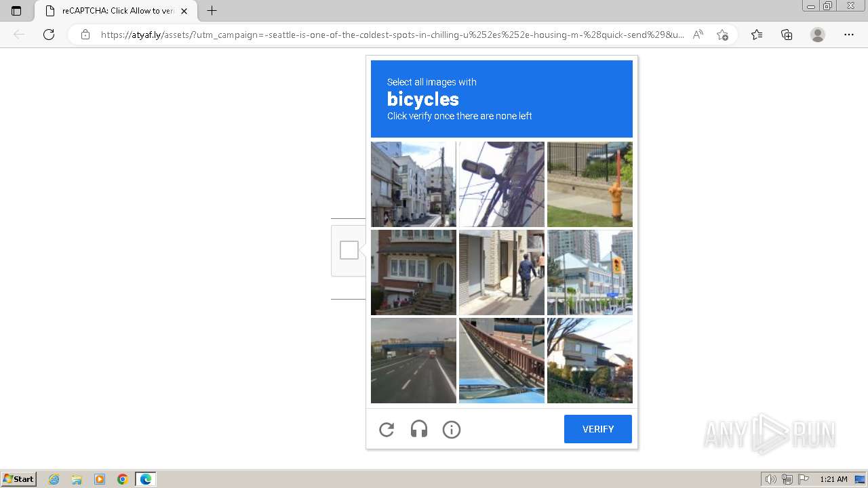Screen dimensions: 868x488
Task: Launch Google Chrome from taskbar
Action: tap(123, 479)
